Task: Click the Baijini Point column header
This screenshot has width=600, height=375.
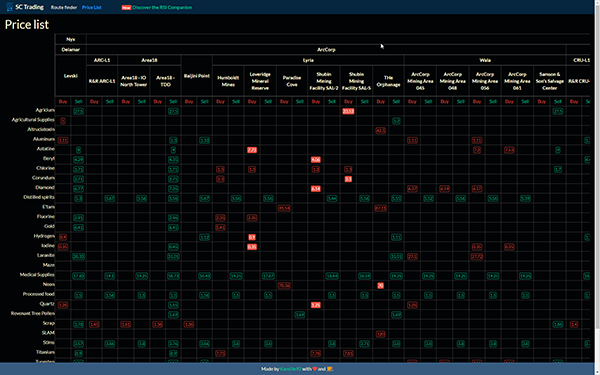Action: (x=197, y=76)
